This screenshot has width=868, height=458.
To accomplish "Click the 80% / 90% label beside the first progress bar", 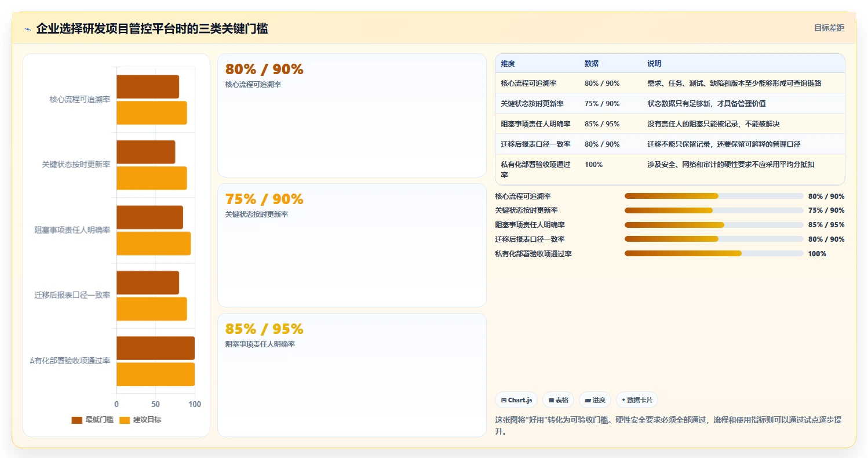I will pos(826,196).
